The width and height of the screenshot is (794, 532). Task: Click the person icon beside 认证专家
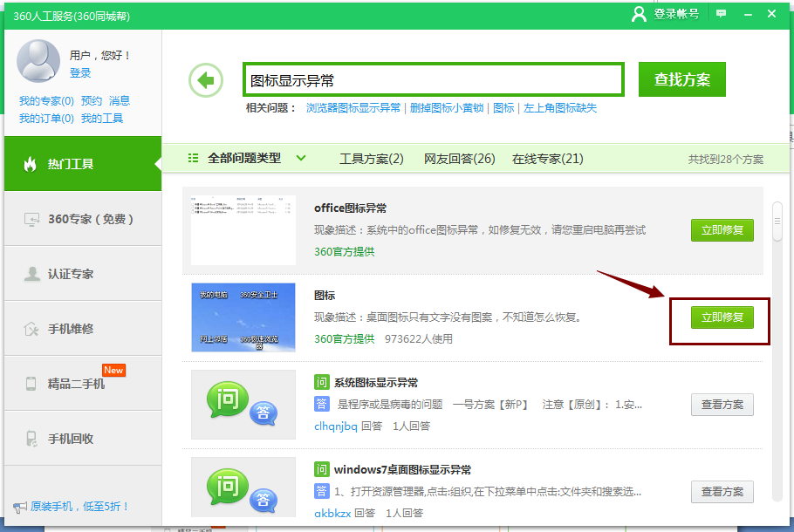(32, 274)
